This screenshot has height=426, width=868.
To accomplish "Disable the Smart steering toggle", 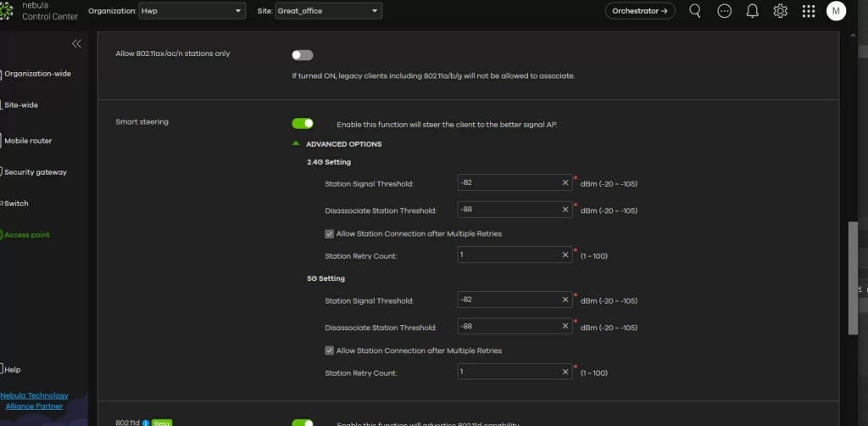I will click(x=303, y=124).
